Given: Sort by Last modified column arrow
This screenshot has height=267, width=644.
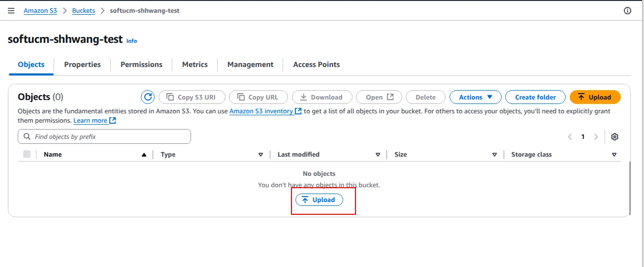Looking at the screenshot, I should click(x=378, y=155).
